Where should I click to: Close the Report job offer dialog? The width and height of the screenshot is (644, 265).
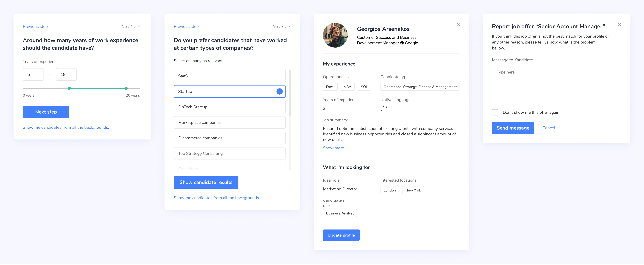click(x=619, y=25)
